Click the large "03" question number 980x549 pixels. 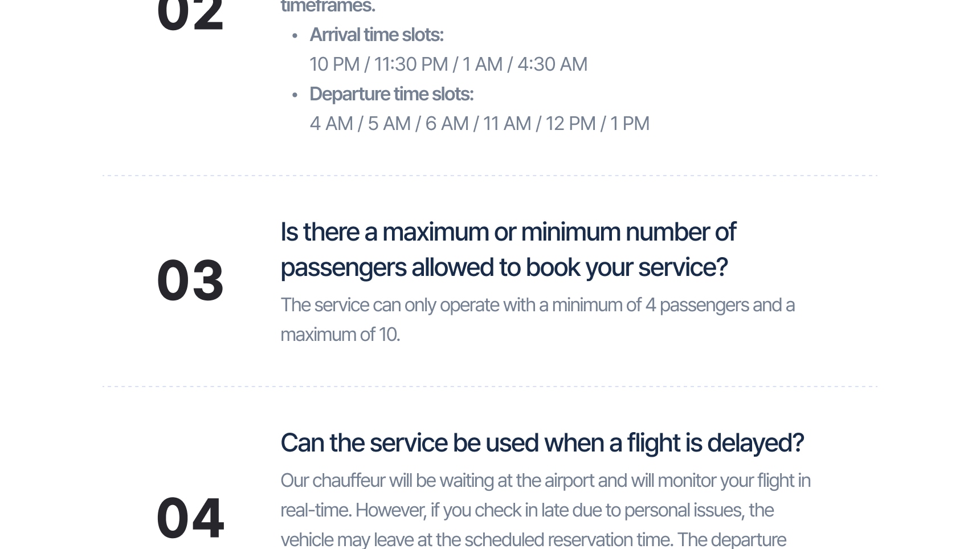[x=190, y=280]
